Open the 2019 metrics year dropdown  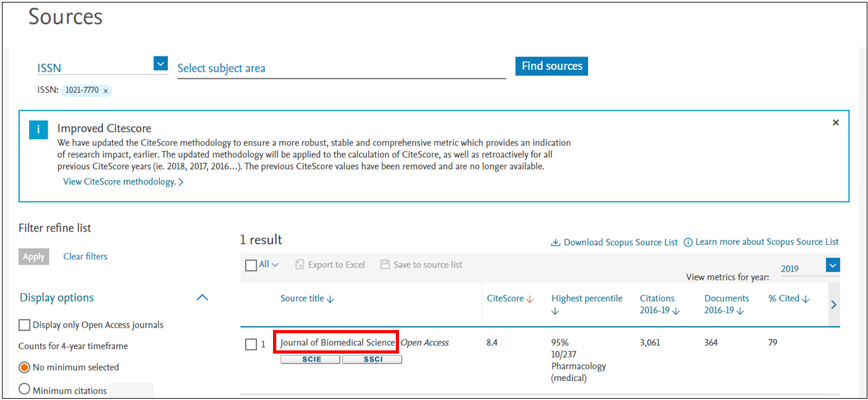(833, 265)
